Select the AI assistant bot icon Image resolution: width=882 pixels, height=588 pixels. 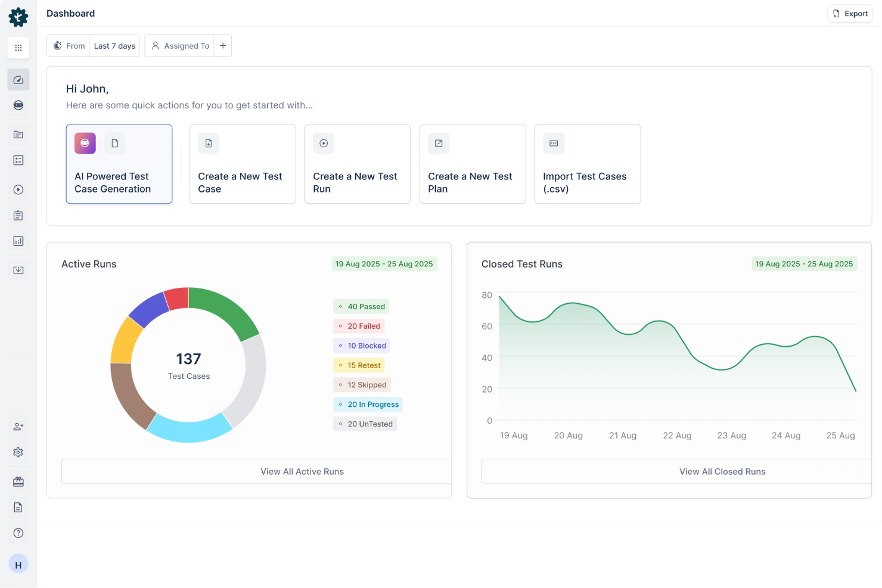click(x=18, y=105)
